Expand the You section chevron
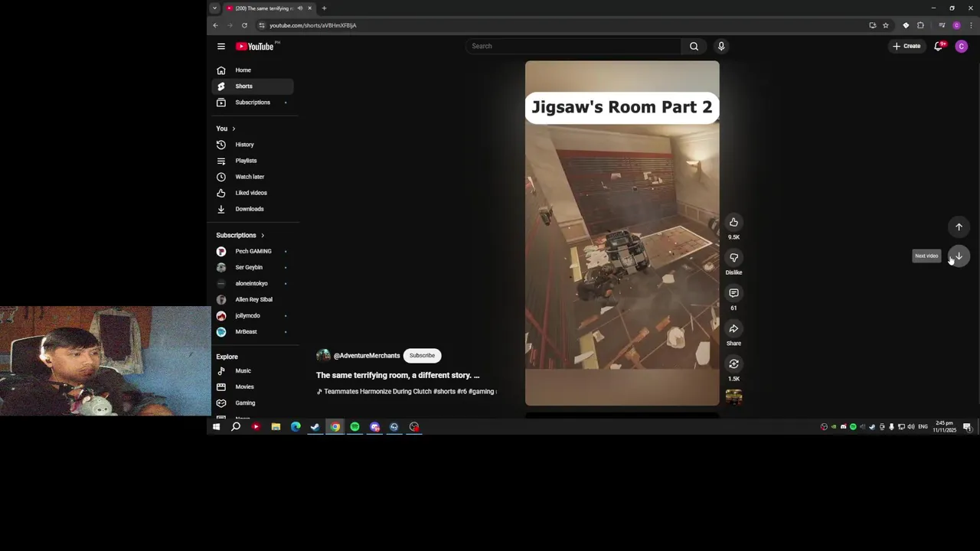This screenshot has width=980, height=551. pyautogui.click(x=233, y=129)
